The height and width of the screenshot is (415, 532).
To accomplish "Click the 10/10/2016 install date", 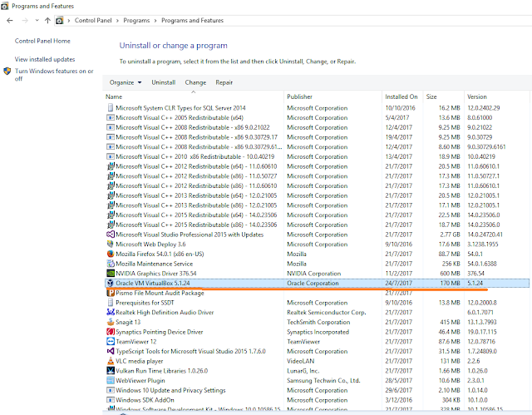I will point(400,108).
